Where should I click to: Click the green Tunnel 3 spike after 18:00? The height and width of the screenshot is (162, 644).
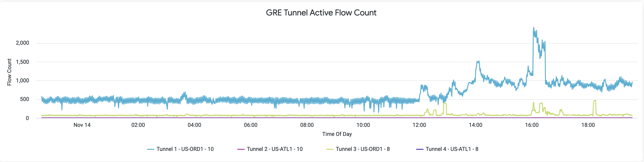pos(595,101)
